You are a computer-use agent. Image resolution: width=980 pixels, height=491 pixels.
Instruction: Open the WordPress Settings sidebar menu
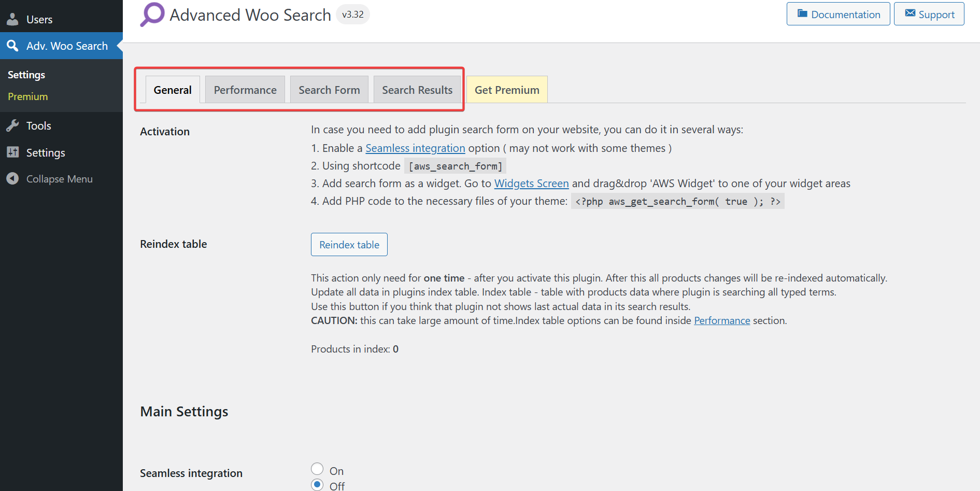(x=61, y=152)
